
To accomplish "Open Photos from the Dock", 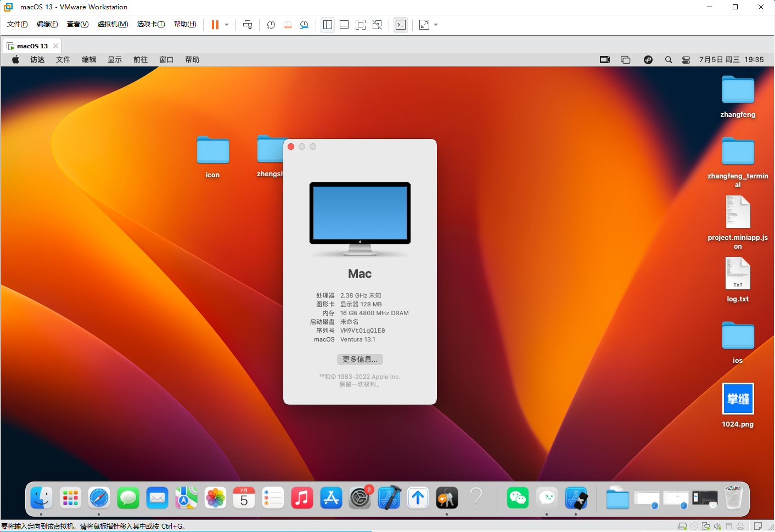I will pyautogui.click(x=215, y=499).
